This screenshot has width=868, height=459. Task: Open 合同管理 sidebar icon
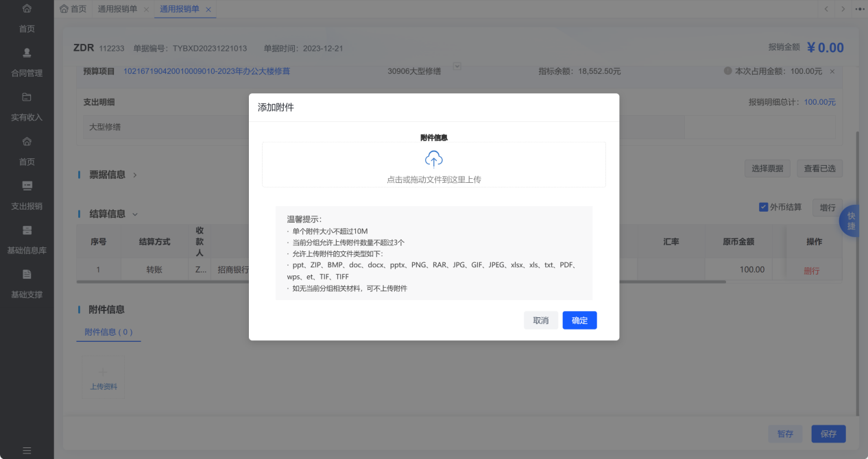pyautogui.click(x=27, y=53)
